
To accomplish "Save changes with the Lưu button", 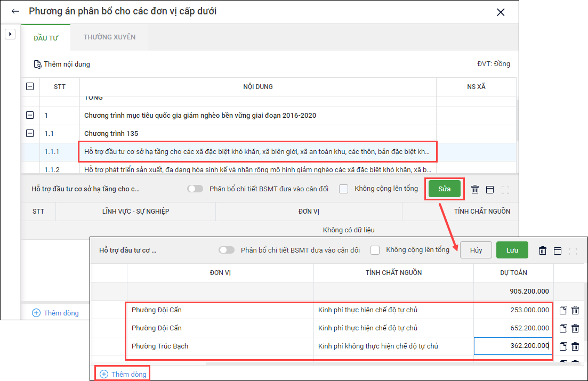I will (x=512, y=250).
